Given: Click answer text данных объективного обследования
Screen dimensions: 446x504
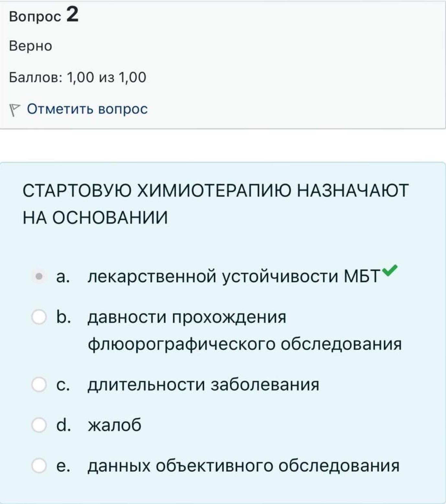Looking at the screenshot, I should pos(243,466).
